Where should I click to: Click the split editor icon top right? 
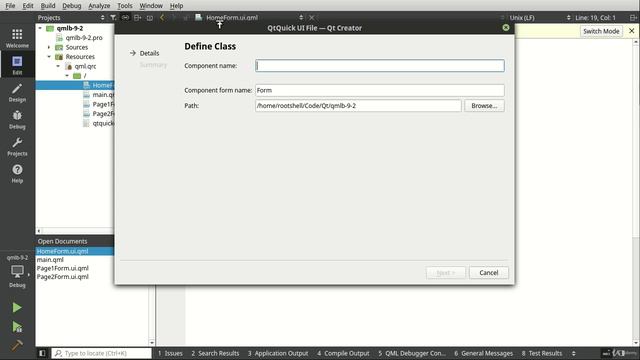tap(633, 18)
